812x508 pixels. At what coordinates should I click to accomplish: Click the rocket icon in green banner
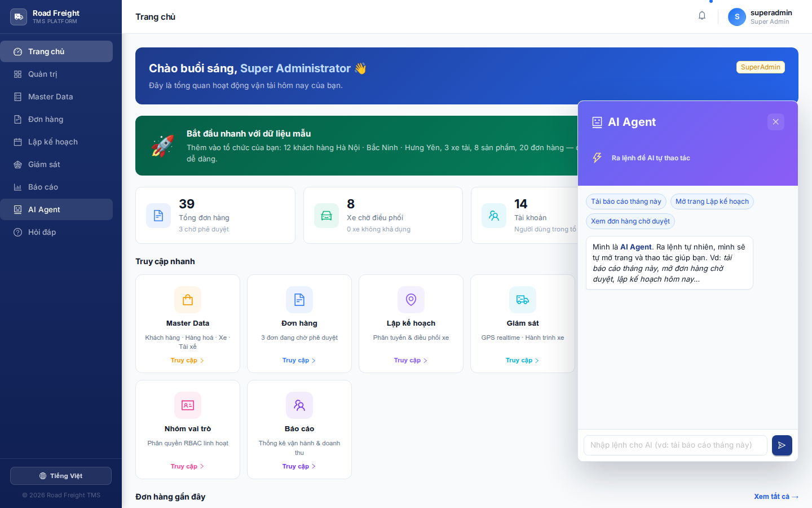(x=162, y=146)
